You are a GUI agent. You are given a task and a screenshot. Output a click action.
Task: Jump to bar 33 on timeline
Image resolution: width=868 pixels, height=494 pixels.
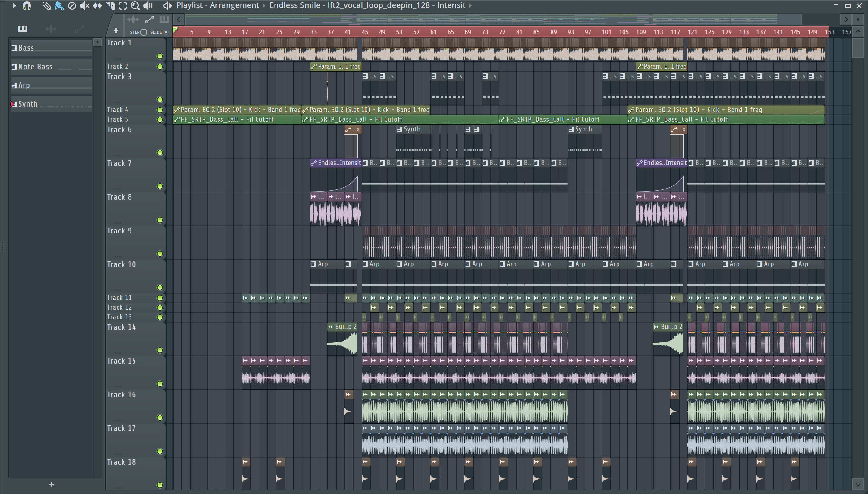[313, 32]
